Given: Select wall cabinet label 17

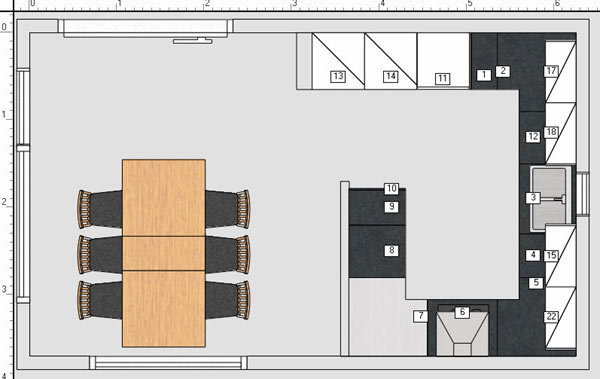Looking at the screenshot, I should (551, 71).
